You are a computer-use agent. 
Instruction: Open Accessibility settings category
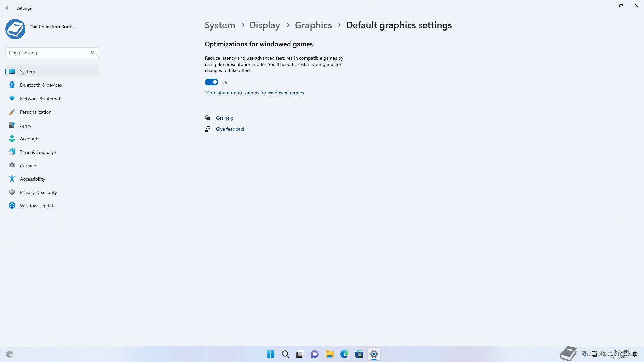(x=52, y=179)
